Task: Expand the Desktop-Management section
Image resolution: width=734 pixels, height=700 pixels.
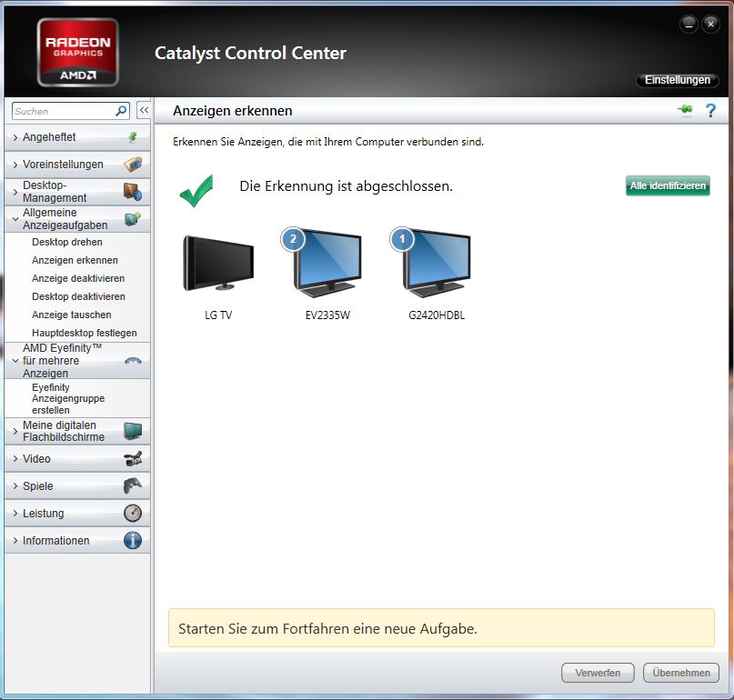Action: [x=15, y=192]
